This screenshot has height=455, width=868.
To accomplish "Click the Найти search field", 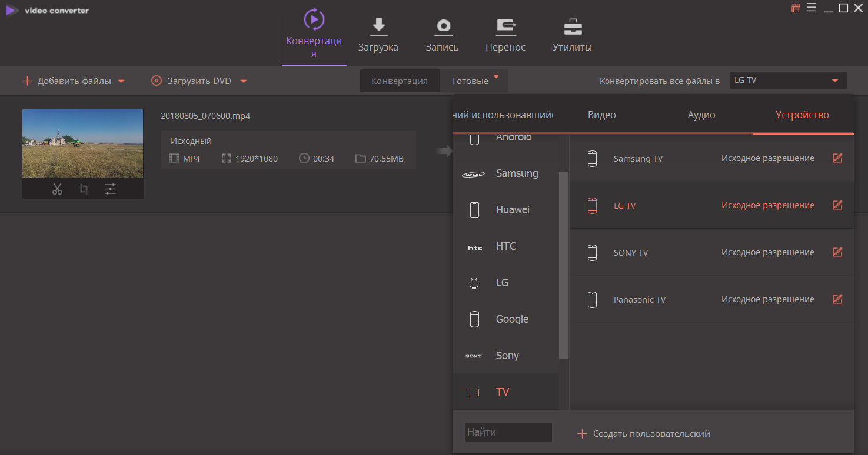I will coord(508,432).
